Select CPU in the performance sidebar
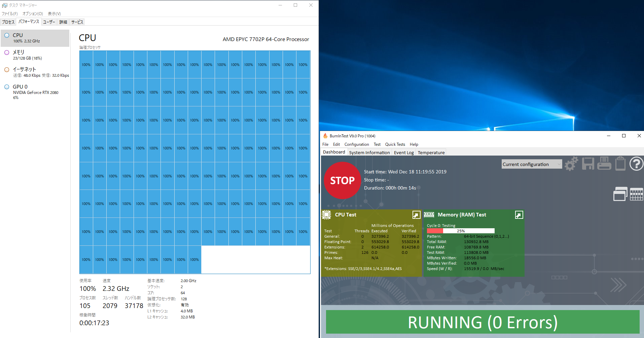The width and height of the screenshot is (644, 338). tap(35, 38)
